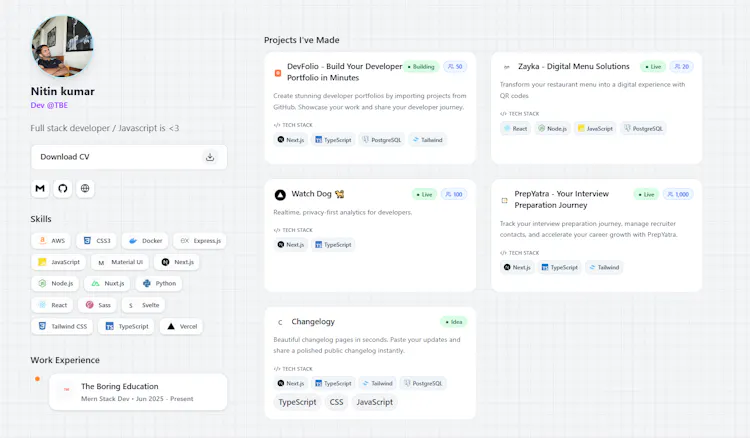This screenshot has width=750, height=438.
Task: Click Nitin kumar's profile photo
Action: [x=62, y=46]
